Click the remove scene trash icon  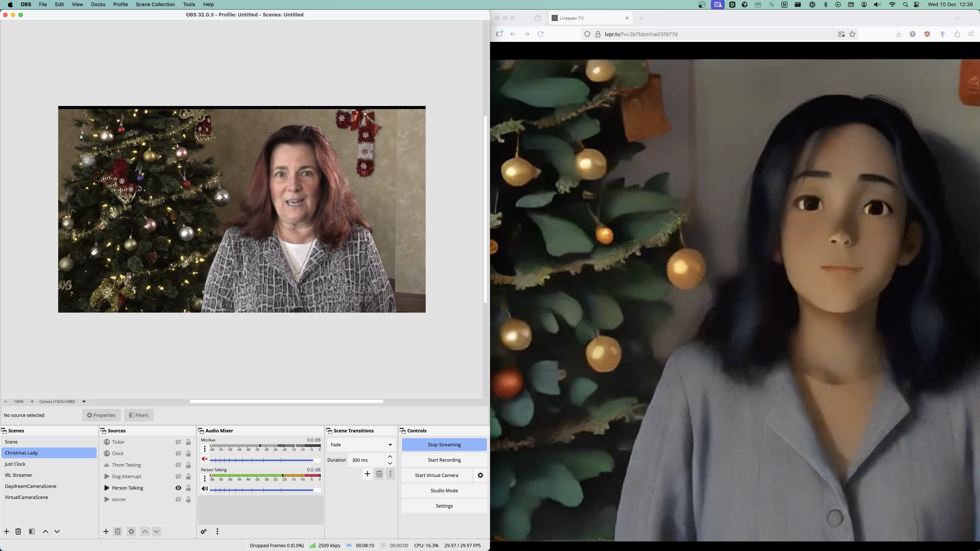[x=18, y=532]
